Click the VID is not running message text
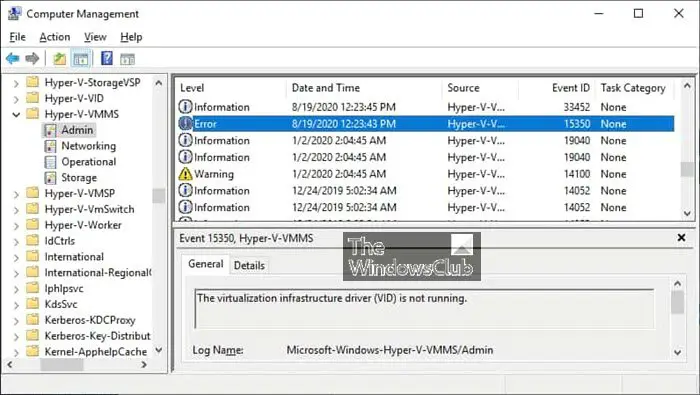Screen dimensions: 700x395 click(x=332, y=298)
